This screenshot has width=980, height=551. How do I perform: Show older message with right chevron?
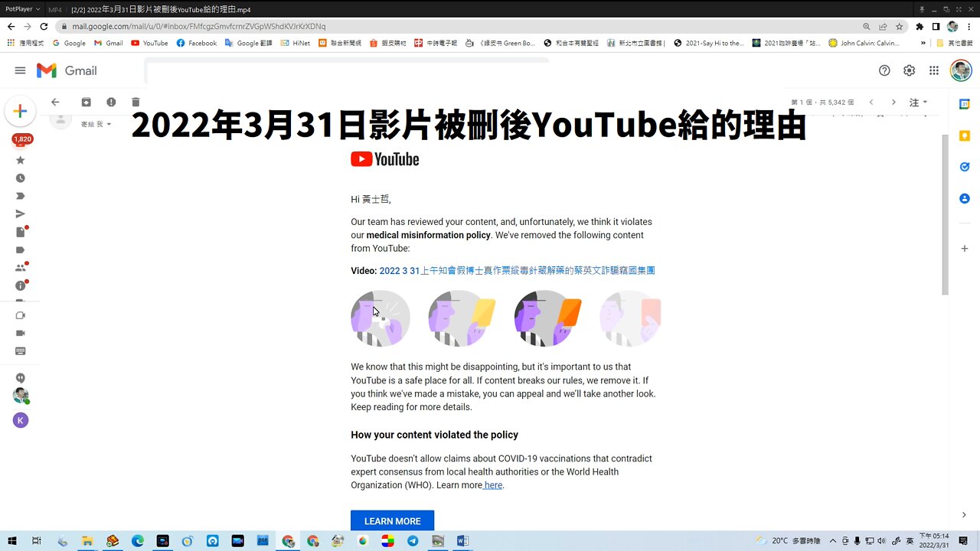coord(893,102)
